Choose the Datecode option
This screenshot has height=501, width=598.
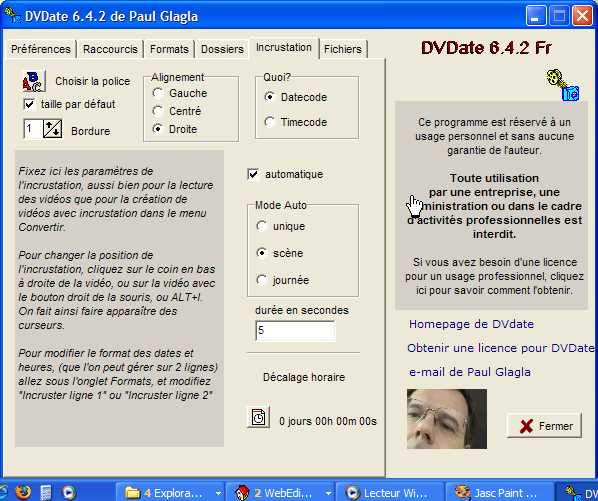click(269, 97)
